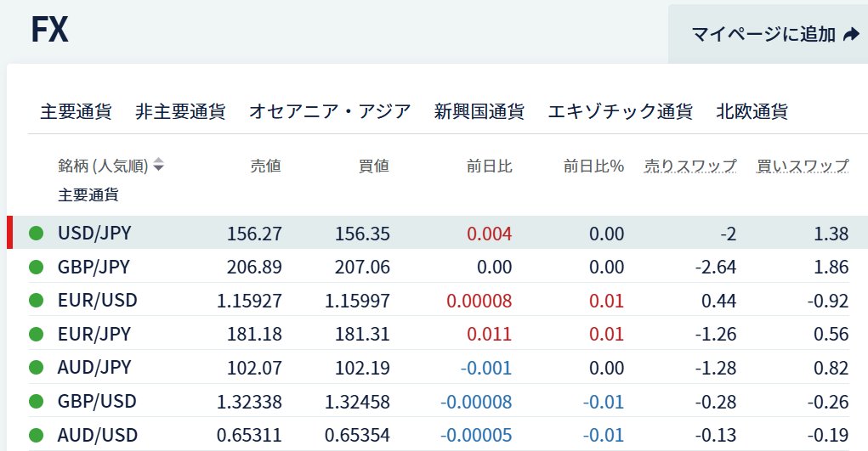The width and height of the screenshot is (868, 451).
Task: Open the エキゾチック通貨 tab
Action: click(621, 111)
